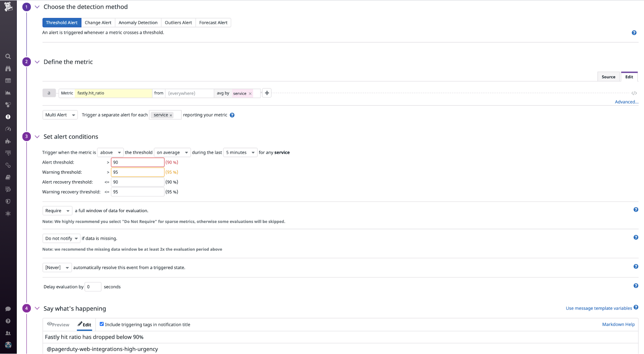
Task: Click the Datadog Bits logo at sidebar top
Action: (8, 6)
